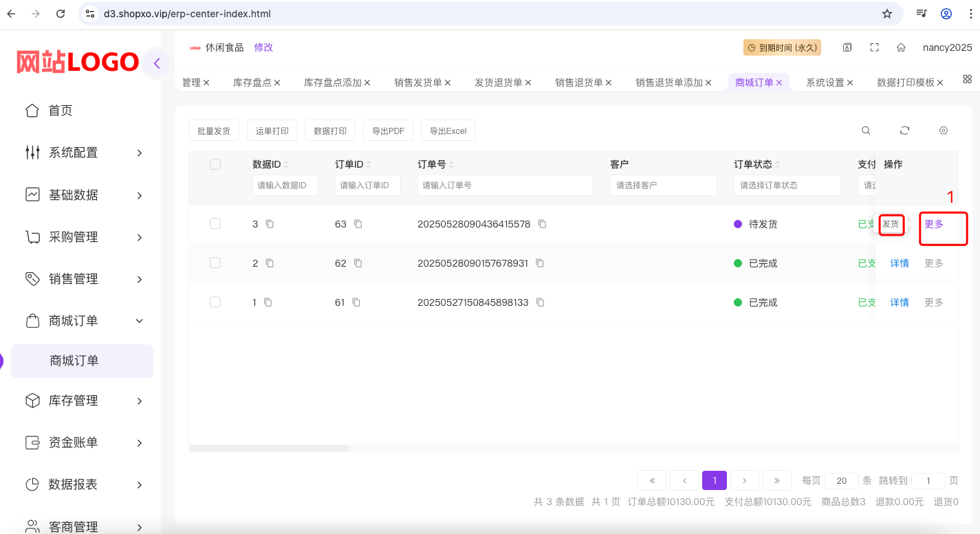The height and width of the screenshot is (534, 980).
Task: Click the 数据打印 button
Action: [x=330, y=131]
